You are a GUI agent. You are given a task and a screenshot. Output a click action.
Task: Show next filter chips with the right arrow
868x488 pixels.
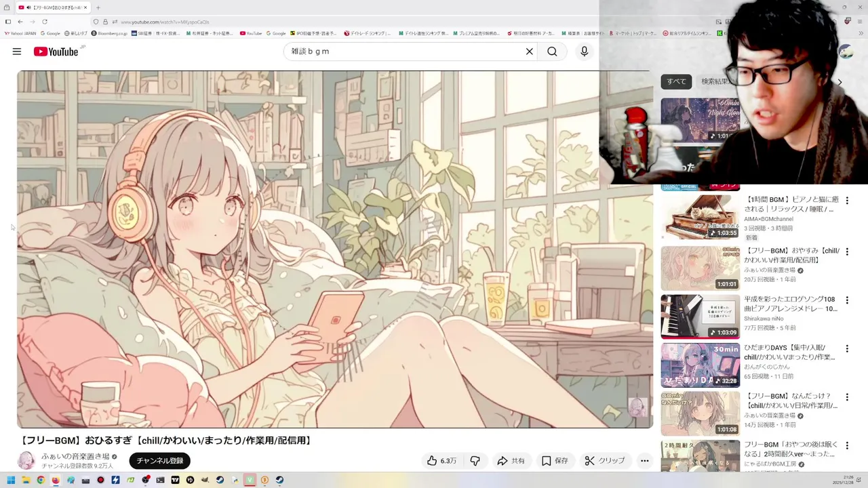pos(840,83)
